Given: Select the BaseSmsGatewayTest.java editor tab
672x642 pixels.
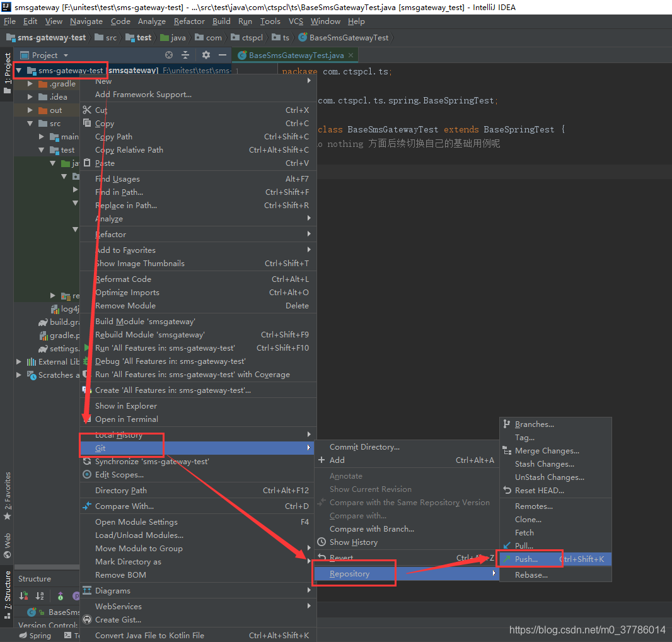Looking at the screenshot, I should tap(296, 55).
